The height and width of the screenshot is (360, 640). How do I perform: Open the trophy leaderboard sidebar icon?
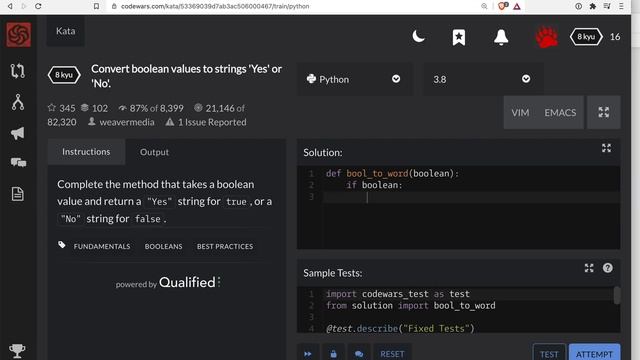pos(17,351)
